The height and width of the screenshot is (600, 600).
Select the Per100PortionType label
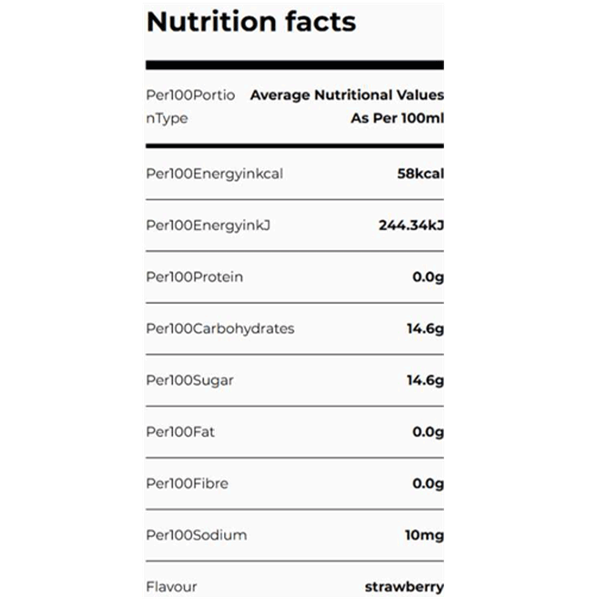pyautogui.click(x=191, y=106)
